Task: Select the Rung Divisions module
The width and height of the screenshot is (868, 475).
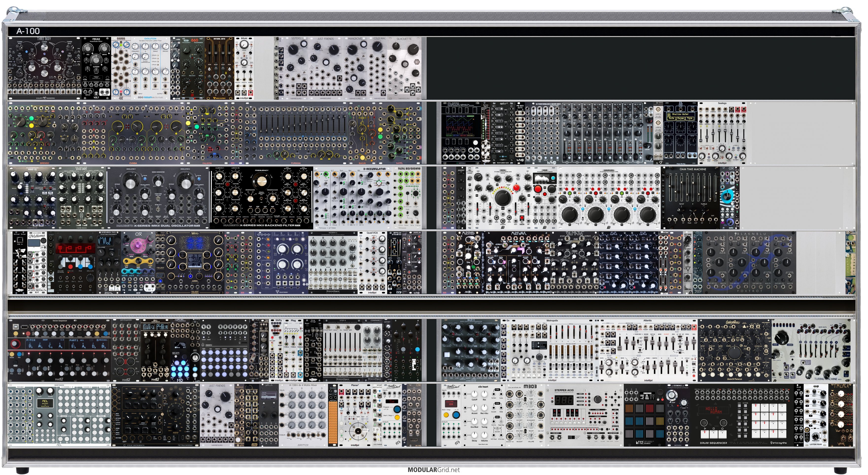Action: (x=407, y=198)
